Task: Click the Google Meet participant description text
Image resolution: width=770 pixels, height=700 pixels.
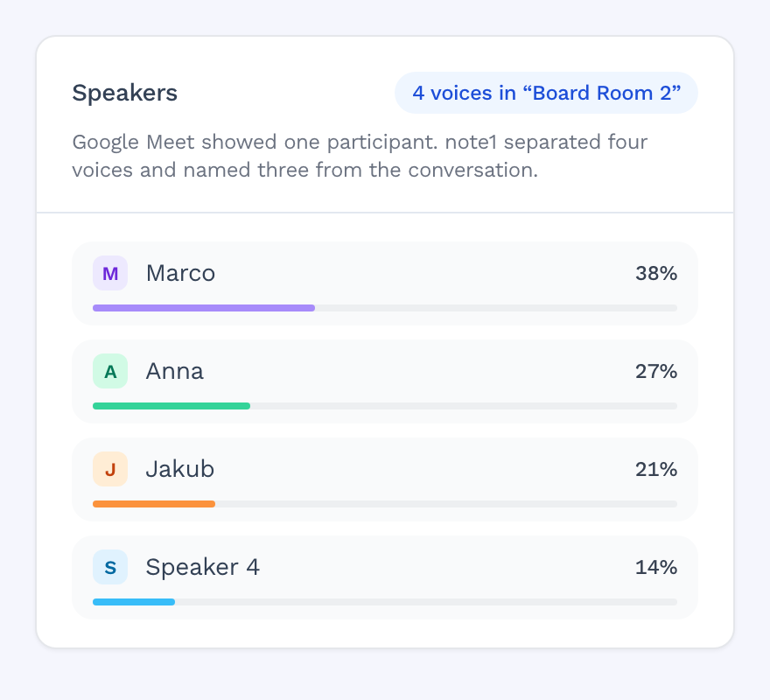Action: (x=360, y=156)
